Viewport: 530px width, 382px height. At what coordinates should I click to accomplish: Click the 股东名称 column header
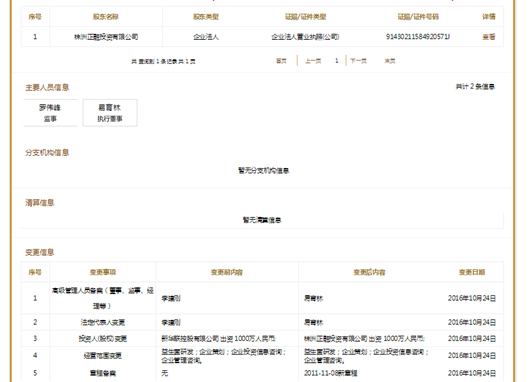click(x=106, y=17)
